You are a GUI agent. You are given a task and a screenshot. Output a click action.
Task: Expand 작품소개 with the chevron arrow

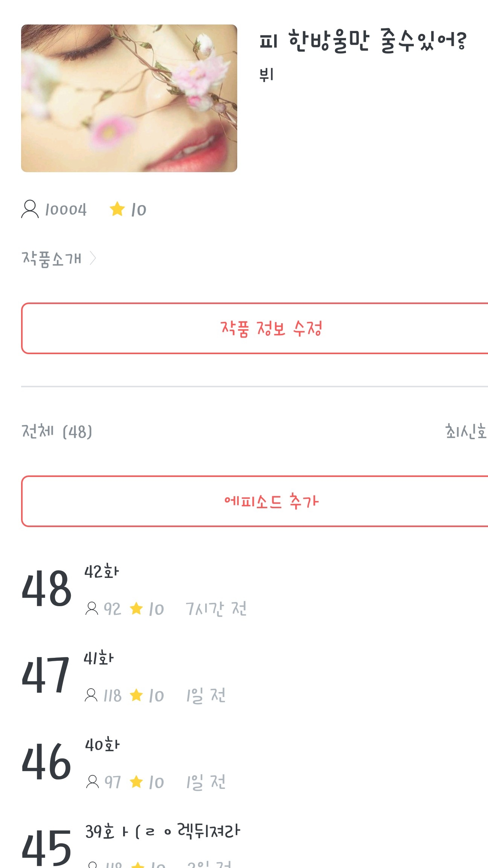coord(93,258)
